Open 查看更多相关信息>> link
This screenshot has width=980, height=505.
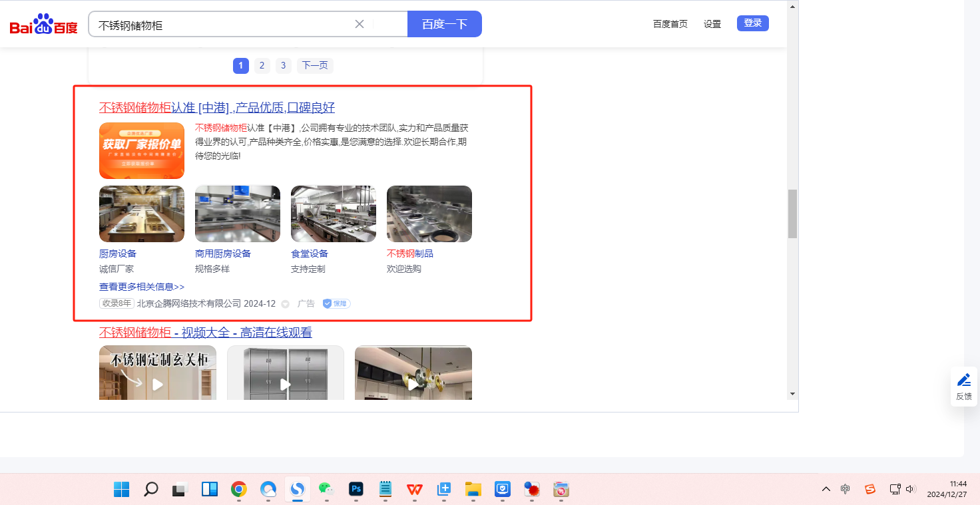click(x=142, y=287)
